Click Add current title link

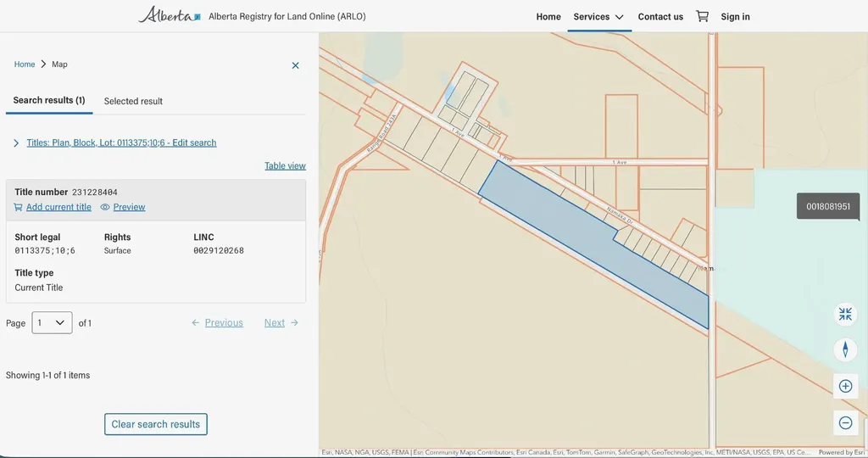pos(58,207)
